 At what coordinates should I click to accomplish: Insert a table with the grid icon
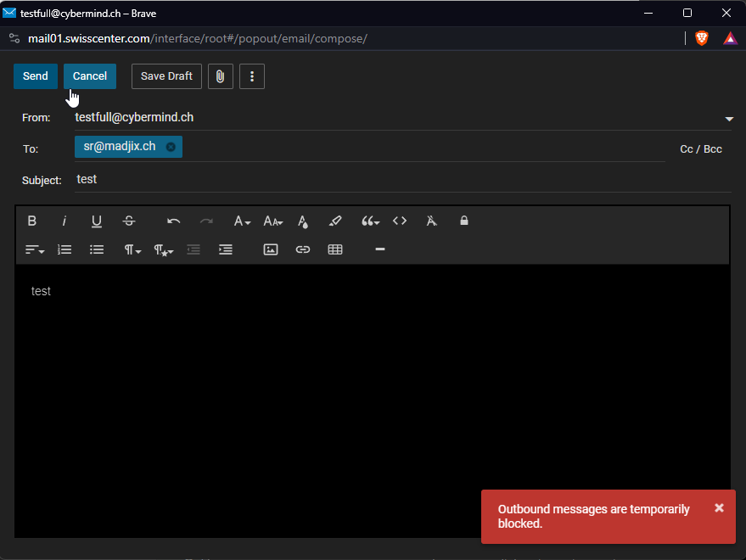(335, 249)
